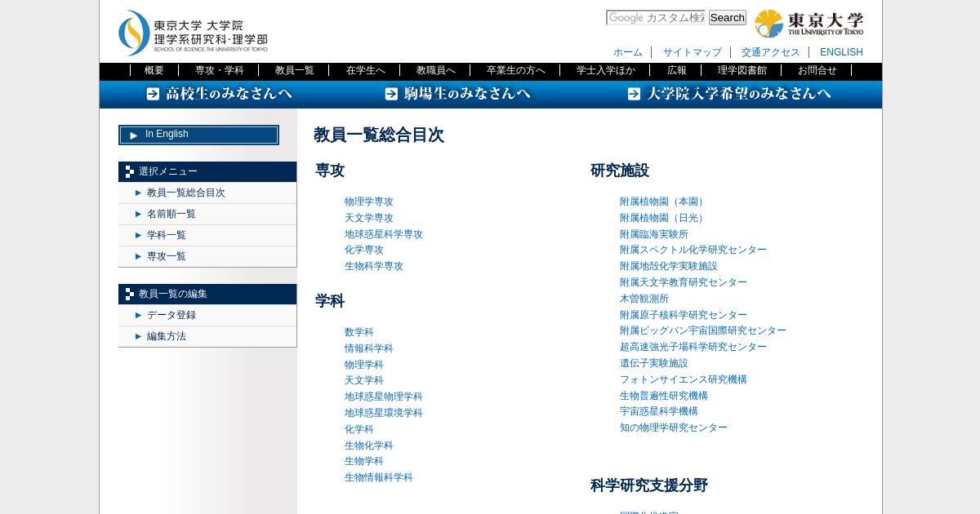980x514 pixels.
Task: Select 教員一覧総合目次 in the sidebar
Action: tap(207, 193)
